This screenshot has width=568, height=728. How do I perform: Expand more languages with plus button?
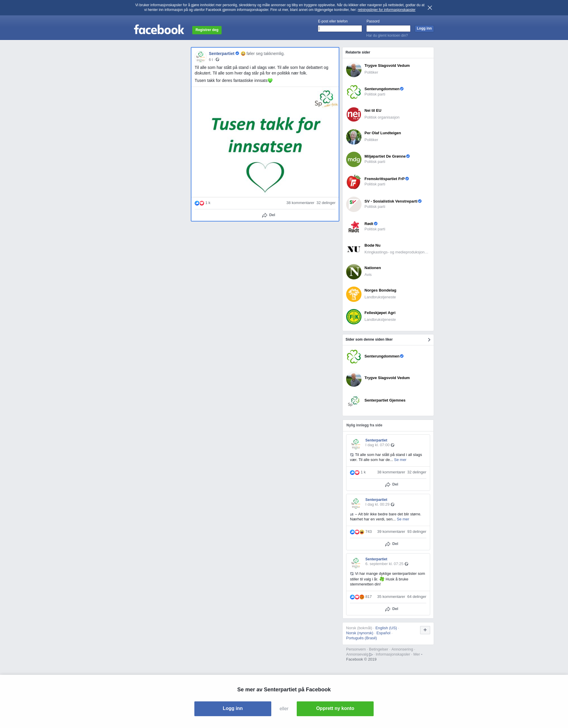(x=425, y=630)
